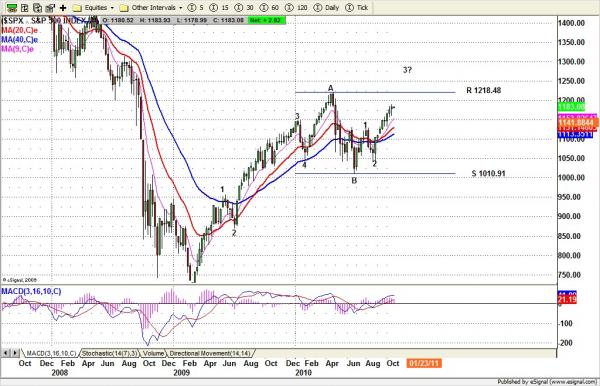
Task: Click the MA(40,C)e legend label
Action: [20, 40]
